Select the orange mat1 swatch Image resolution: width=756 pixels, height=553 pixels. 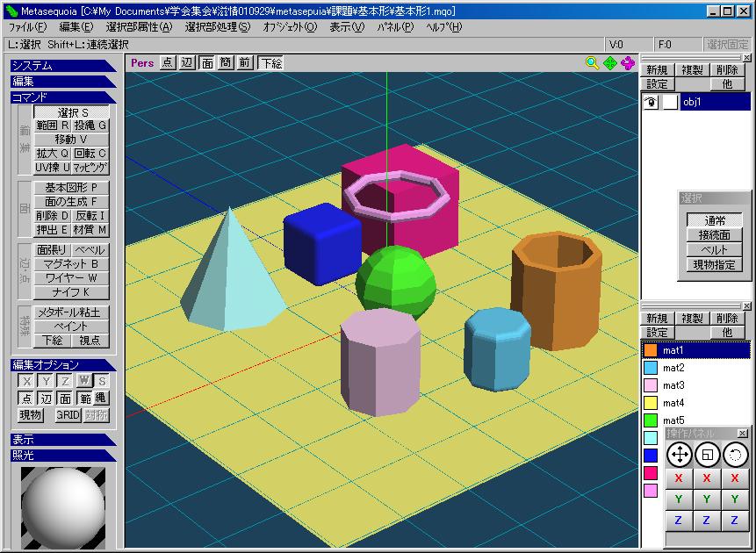(651, 350)
